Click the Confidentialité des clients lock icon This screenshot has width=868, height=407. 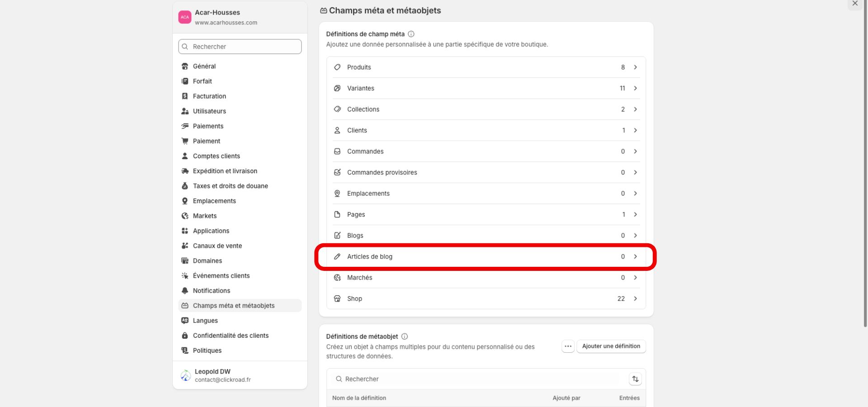coord(185,336)
